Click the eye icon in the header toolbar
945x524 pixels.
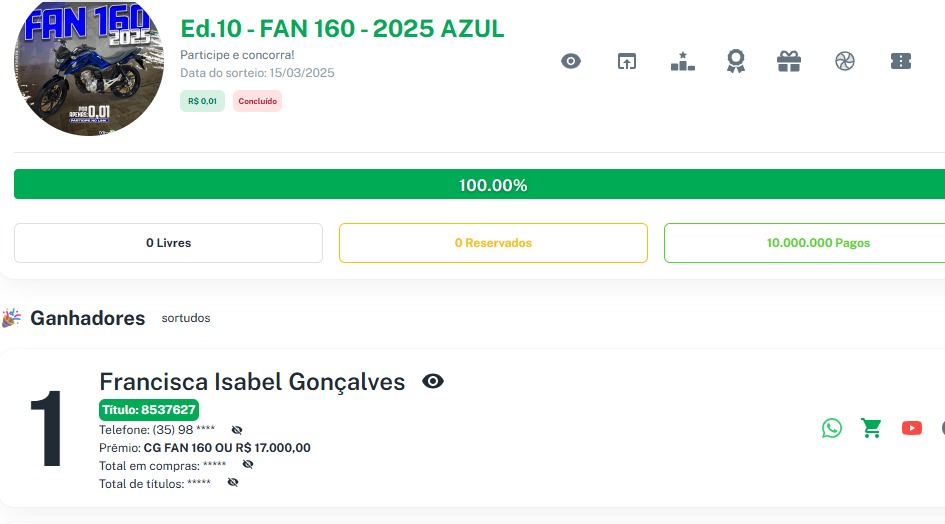[x=571, y=61]
